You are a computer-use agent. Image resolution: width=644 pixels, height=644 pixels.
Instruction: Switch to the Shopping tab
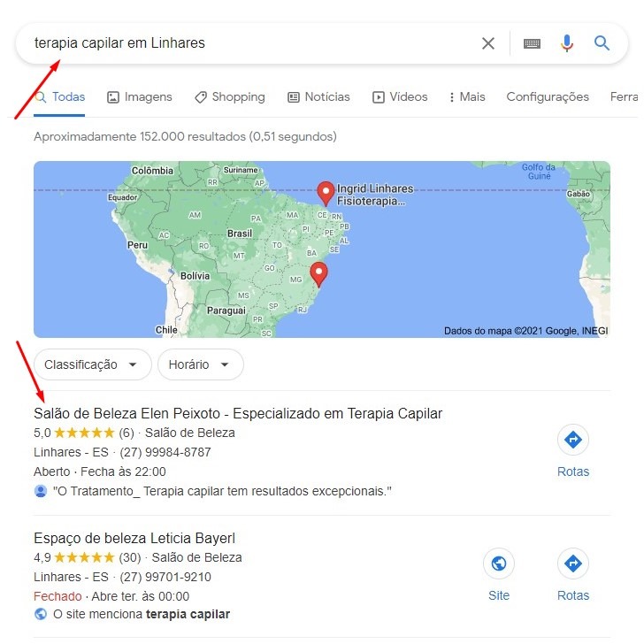click(x=230, y=97)
